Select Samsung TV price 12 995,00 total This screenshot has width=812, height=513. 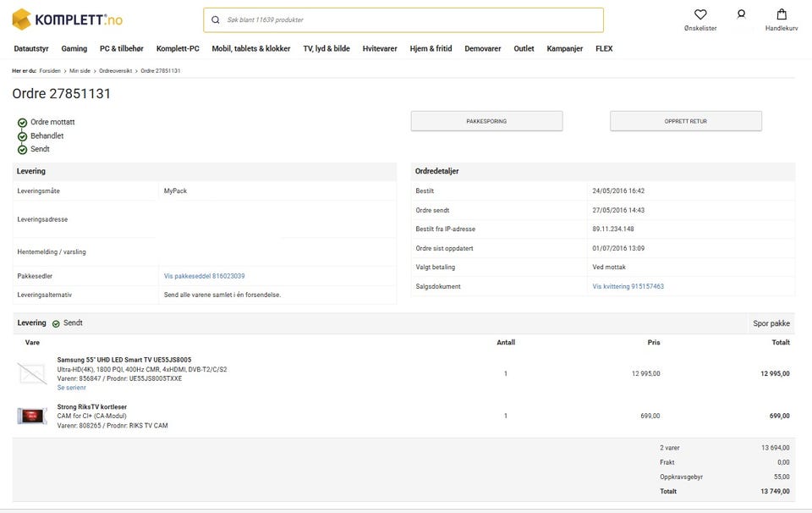775,373
